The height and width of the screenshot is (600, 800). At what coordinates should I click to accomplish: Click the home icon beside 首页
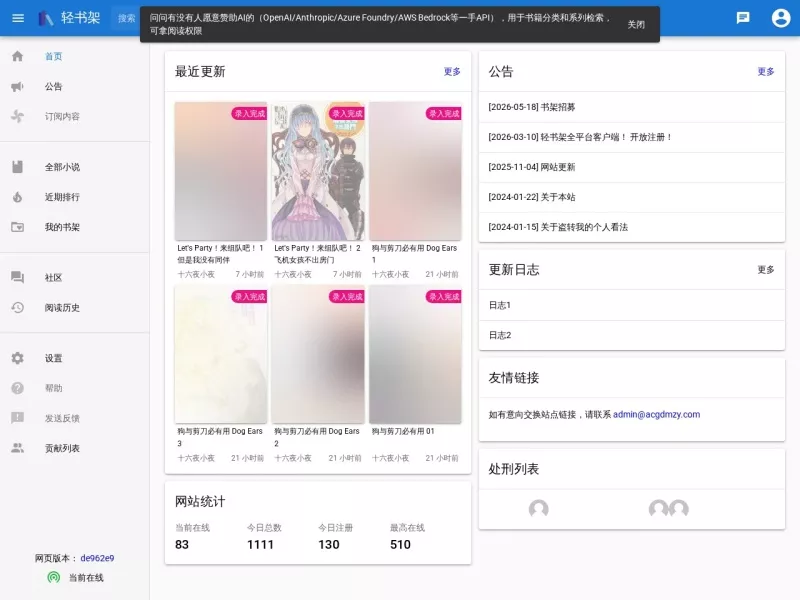coord(17,56)
